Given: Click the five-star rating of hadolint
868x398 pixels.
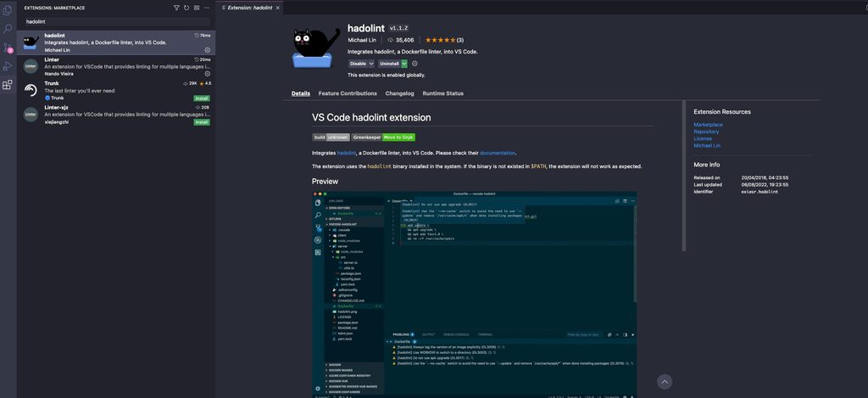Looking at the screenshot, I should click(441, 40).
